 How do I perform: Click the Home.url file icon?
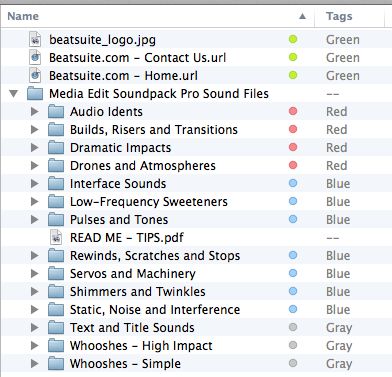click(x=35, y=76)
